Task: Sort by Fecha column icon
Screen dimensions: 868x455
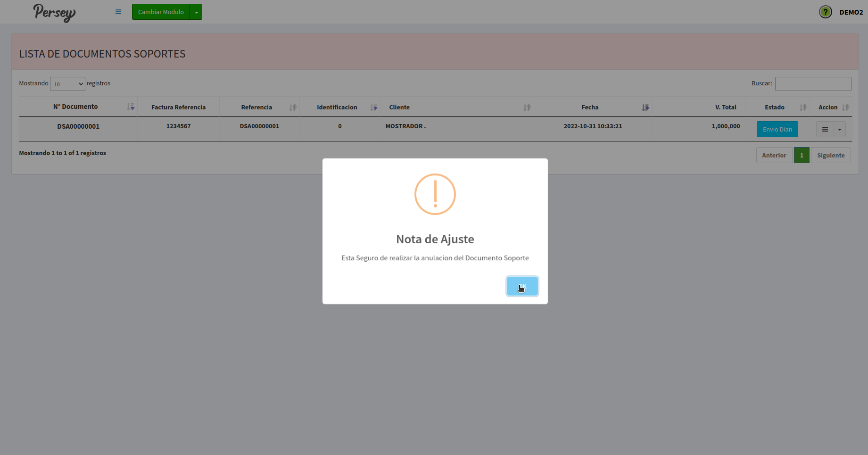Action: pyautogui.click(x=645, y=108)
